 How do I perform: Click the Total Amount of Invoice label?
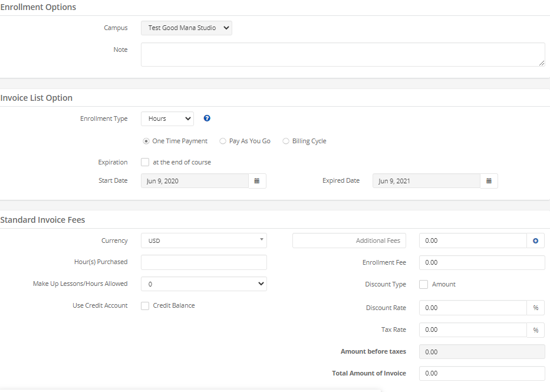coord(369,373)
